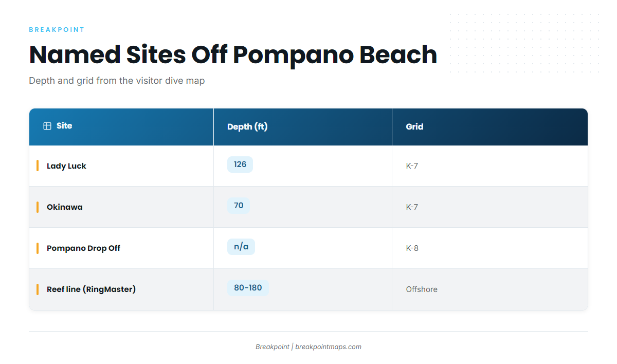Click the 80-180 depth badge

[x=248, y=288]
